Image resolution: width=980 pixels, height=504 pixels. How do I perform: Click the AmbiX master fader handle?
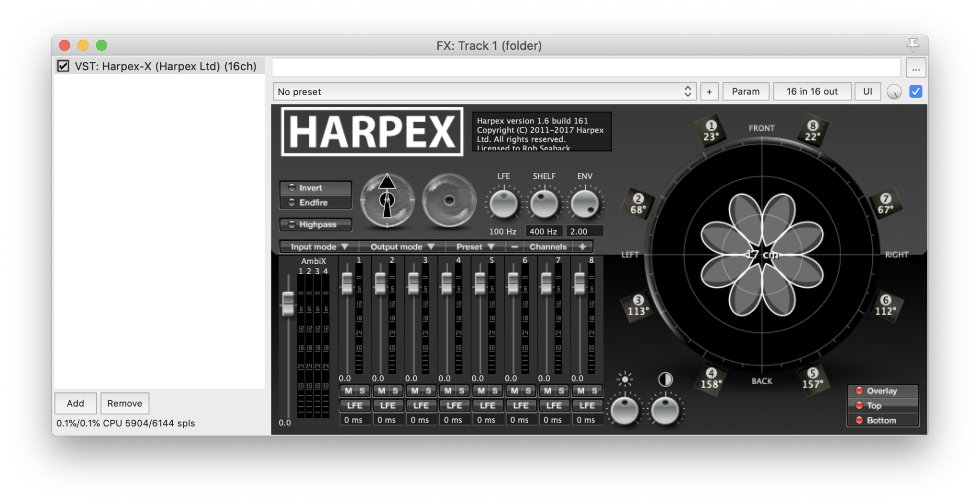(x=288, y=303)
